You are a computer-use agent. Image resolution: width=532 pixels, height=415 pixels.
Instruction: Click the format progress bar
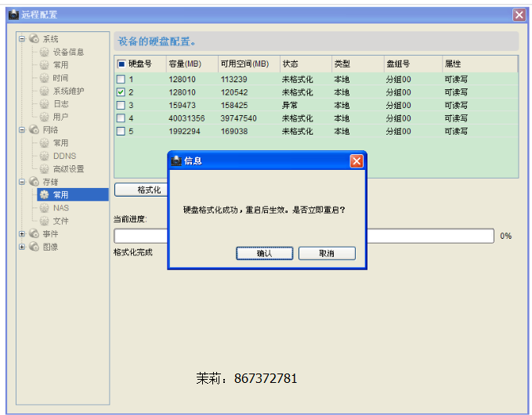(x=431, y=236)
